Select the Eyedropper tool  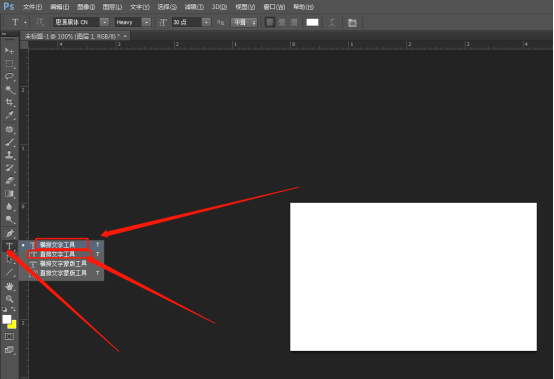click(x=10, y=115)
